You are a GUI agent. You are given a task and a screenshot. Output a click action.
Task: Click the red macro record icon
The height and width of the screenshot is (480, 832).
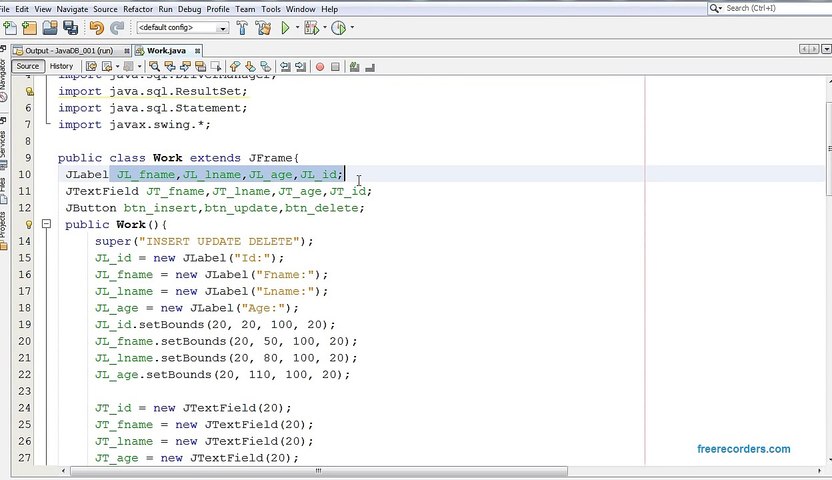(320, 67)
